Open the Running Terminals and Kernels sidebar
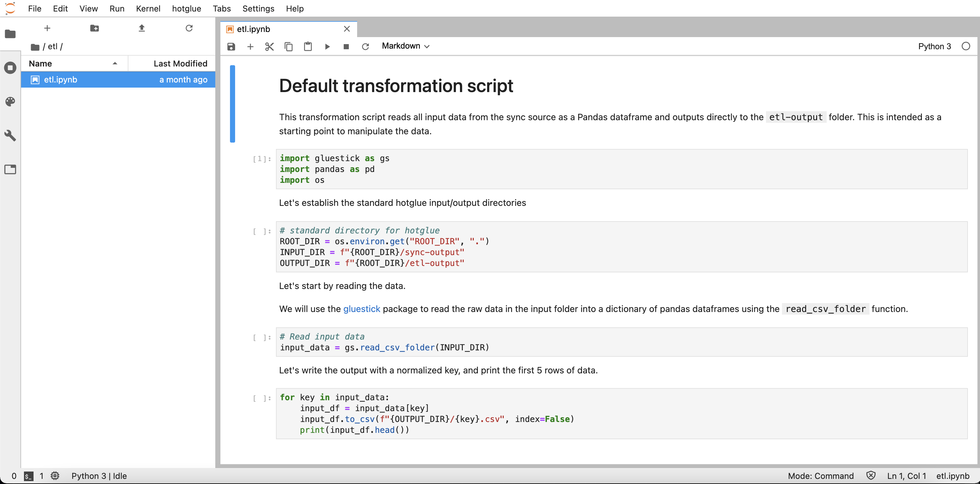 (10, 68)
